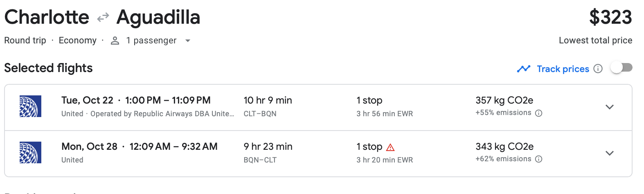Click the Track prices graph icon
This screenshot has width=644, height=194.
click(523, 69)
